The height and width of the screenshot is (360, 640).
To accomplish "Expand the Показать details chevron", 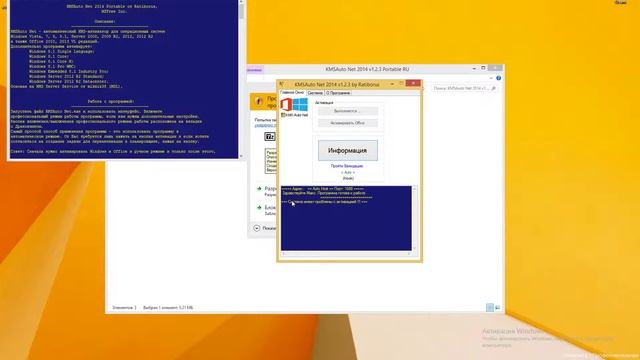I will [x=257, y=228].
